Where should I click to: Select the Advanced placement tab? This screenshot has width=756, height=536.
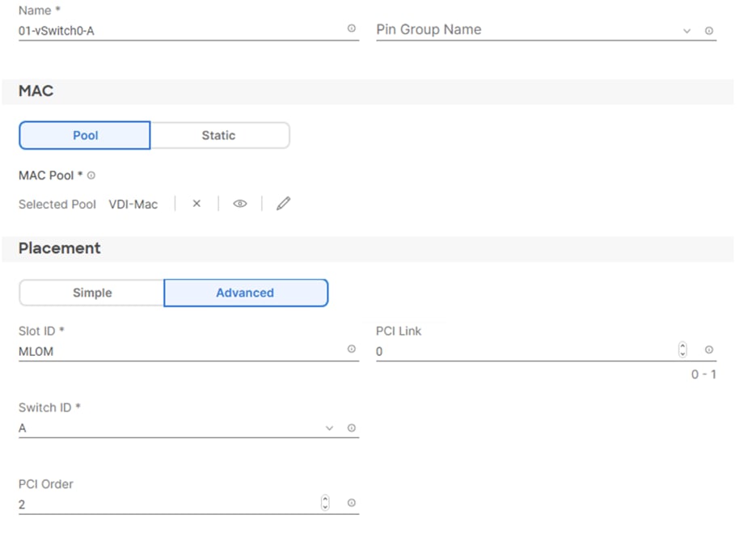(x=246, y=292)
